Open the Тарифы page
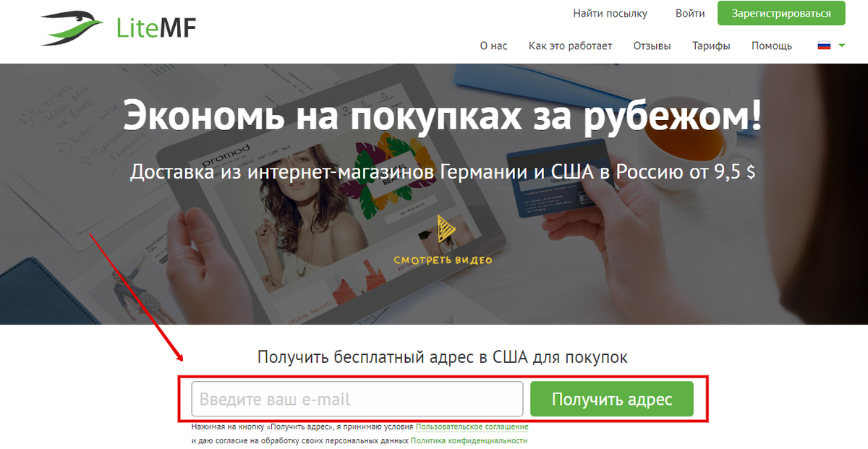The height and width of the screenshot is (449, 868). [711, 46]
